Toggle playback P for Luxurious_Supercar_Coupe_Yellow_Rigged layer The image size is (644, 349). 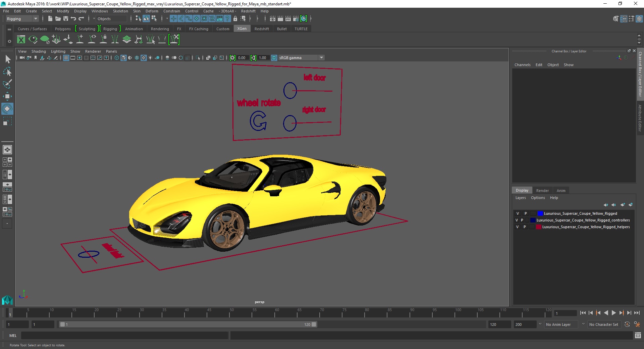pos(526,213)
